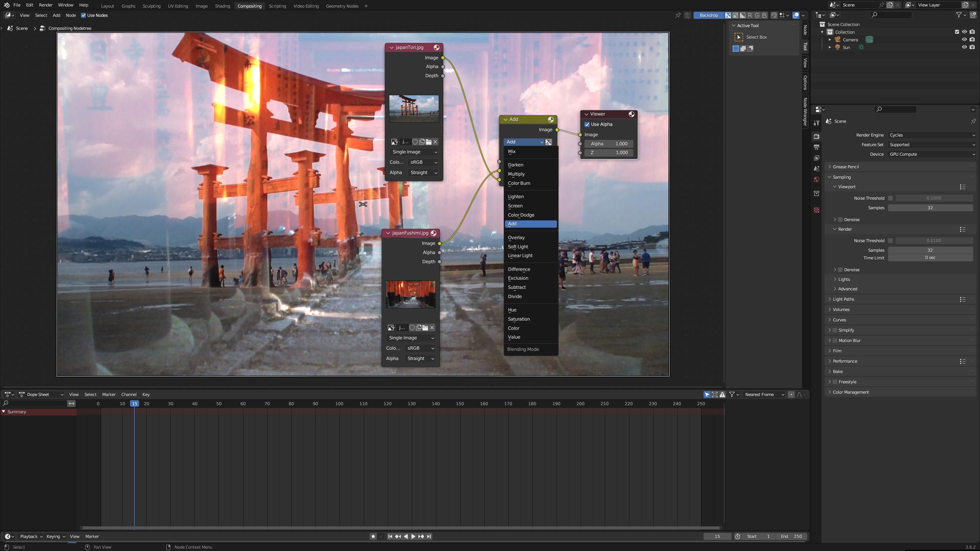Click the Color and Alpha display channel icon
980x551 pixels.
(728, 15)
